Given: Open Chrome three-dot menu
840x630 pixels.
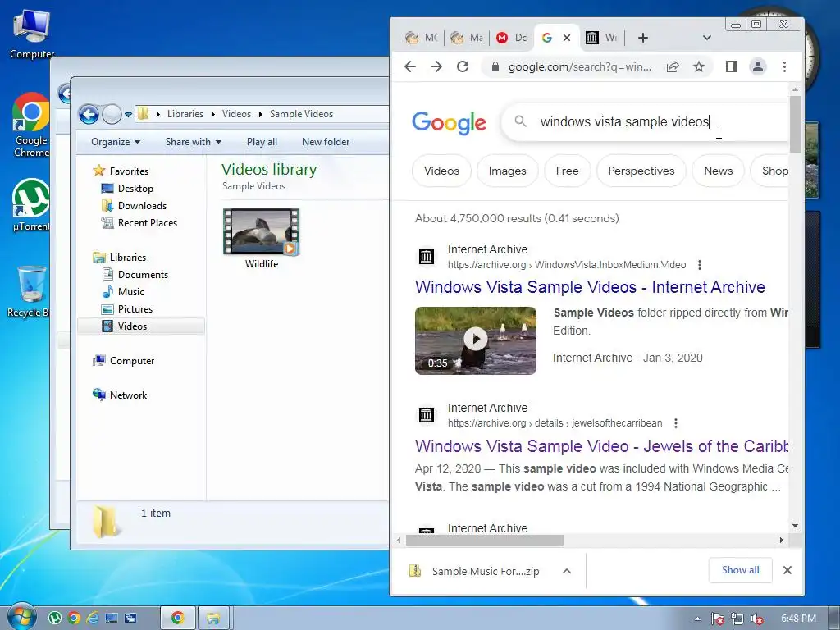Looking at the screenshot, I should (784, 66).
